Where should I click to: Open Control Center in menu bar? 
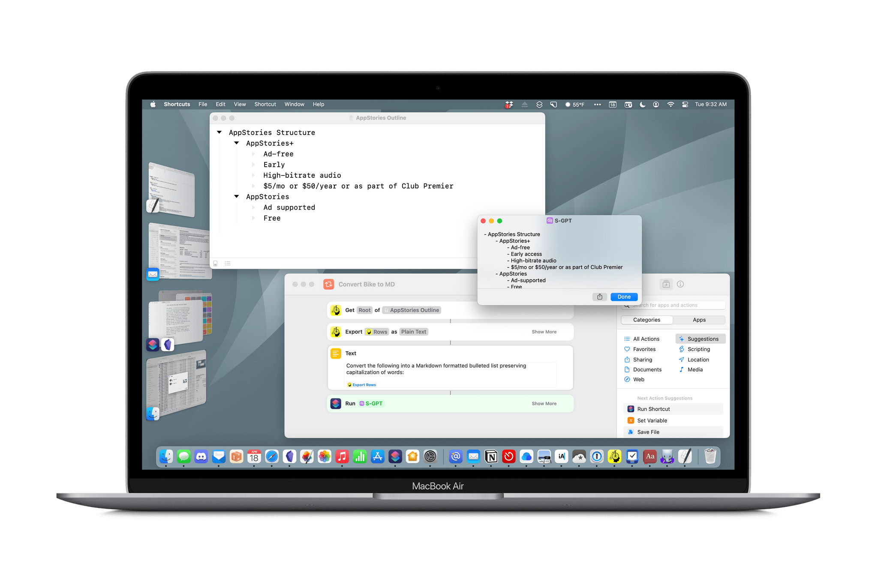685,104
